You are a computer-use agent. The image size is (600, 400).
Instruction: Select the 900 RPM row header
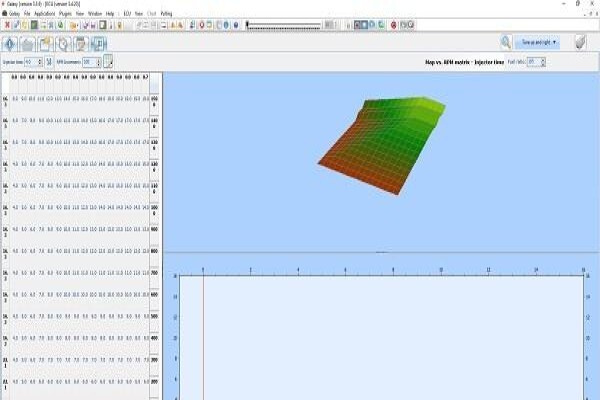coord(154,235)
